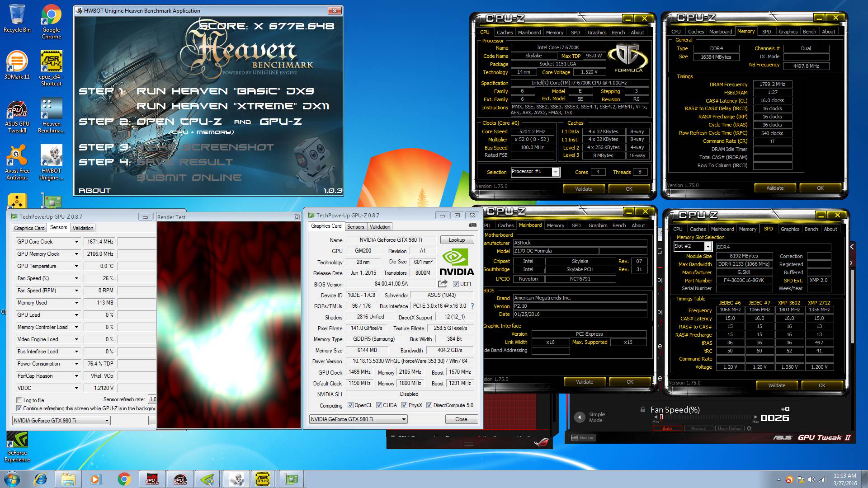Click the fan speed increase arrow near Max
The width and height of the screenshot is (868, 488).
coord(755,417)
